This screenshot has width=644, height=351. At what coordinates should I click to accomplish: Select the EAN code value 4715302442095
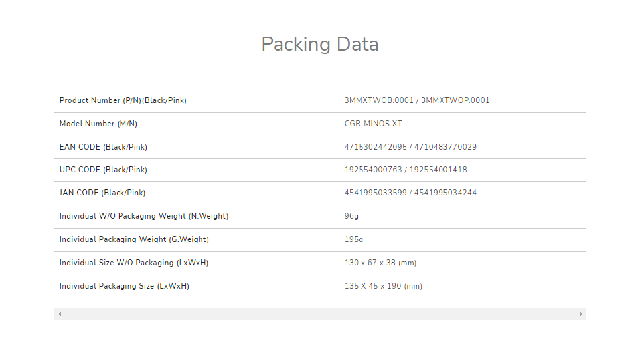tap(375, 147)
